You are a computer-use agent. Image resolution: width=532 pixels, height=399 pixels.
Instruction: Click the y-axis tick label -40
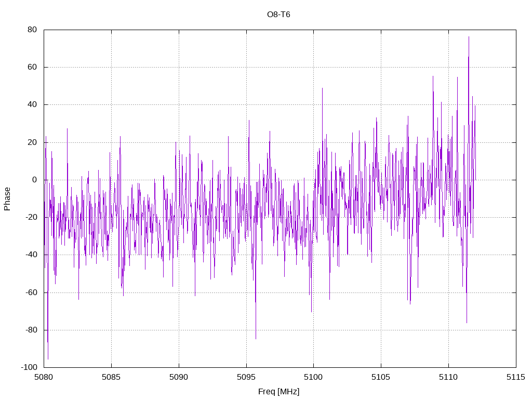tap(31, 255)
